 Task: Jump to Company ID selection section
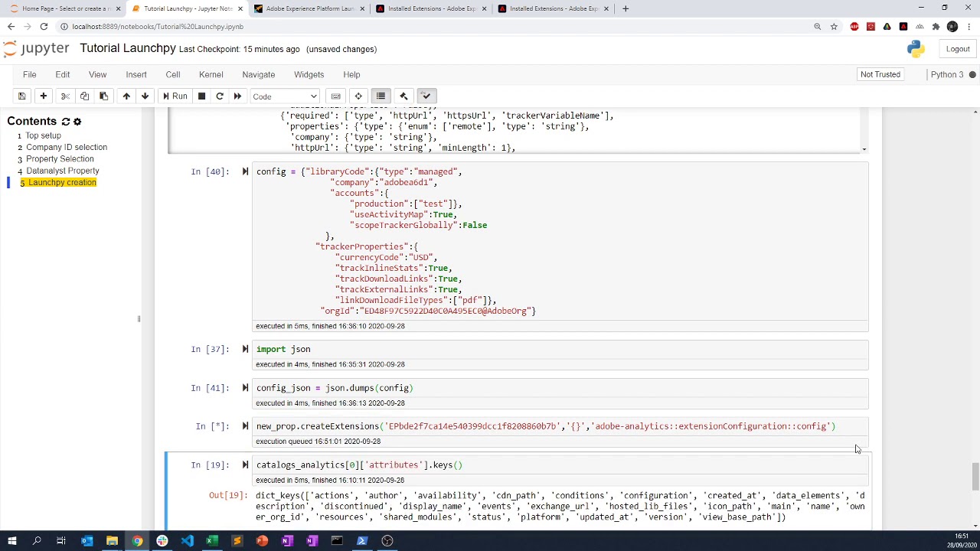(67, 147)
